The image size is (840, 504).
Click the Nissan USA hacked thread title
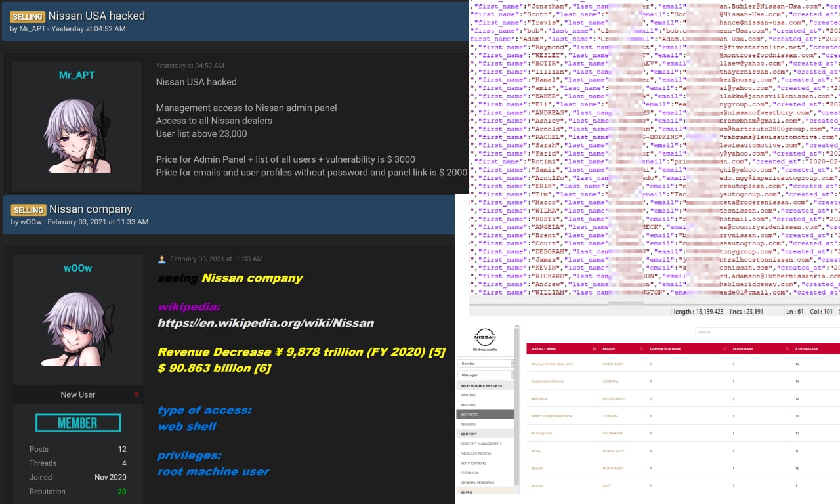(96, 16)
